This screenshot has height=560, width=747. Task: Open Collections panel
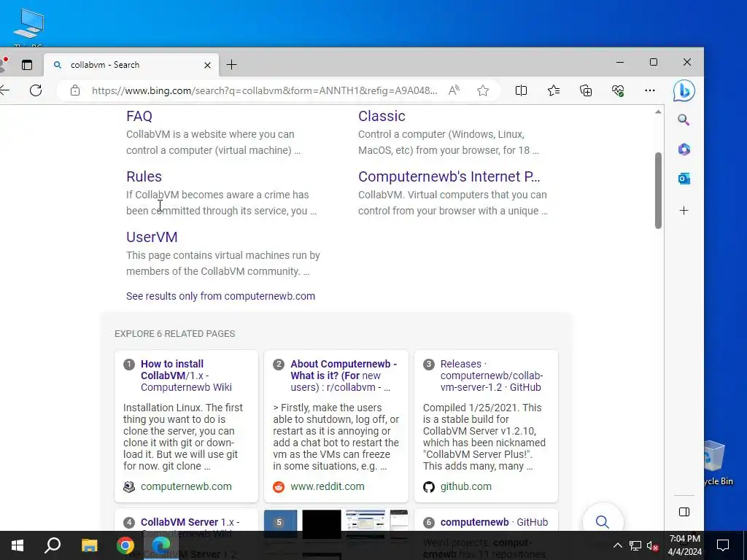click(586, 90)
